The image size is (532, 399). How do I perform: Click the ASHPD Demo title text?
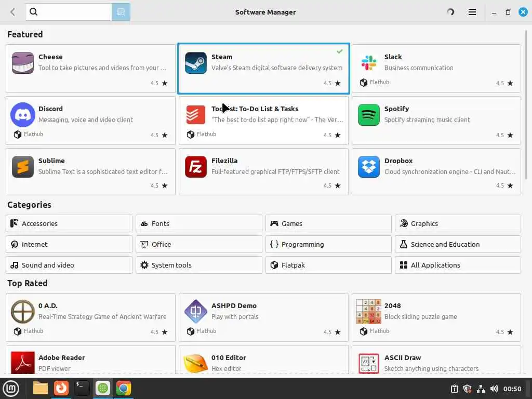[x=234, y=305]
